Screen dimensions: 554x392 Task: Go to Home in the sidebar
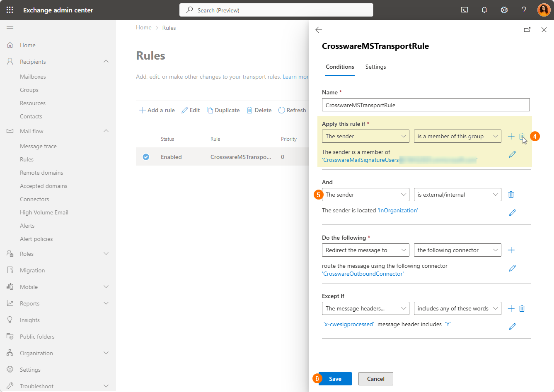pyautogui.click(x=28, y=45)
